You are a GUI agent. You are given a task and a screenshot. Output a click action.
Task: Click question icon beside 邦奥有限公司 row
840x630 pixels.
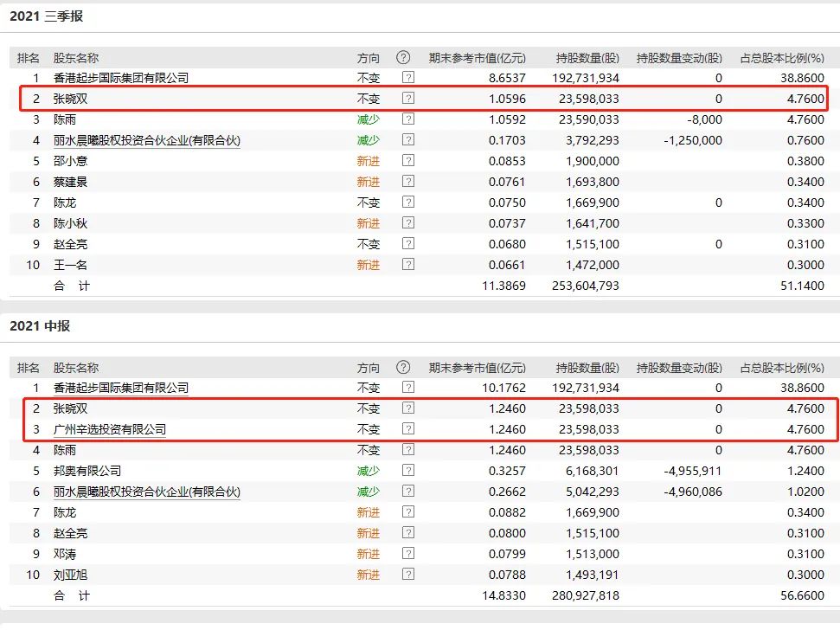point(408,471)
